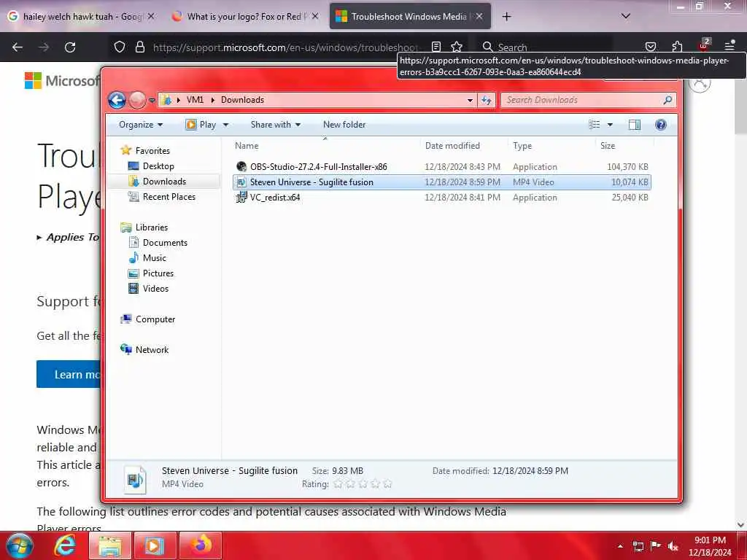Viewport: 747px width, 560px height.
Task: Sort files by Name column header
Action: (326, 146)
